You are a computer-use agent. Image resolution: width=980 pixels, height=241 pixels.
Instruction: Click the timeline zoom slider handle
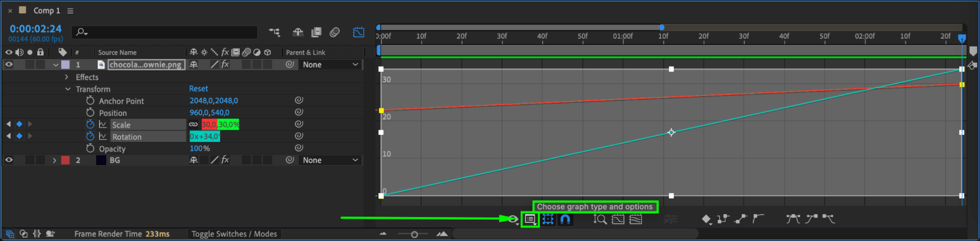pyautogui.click(x=414, y=235)
